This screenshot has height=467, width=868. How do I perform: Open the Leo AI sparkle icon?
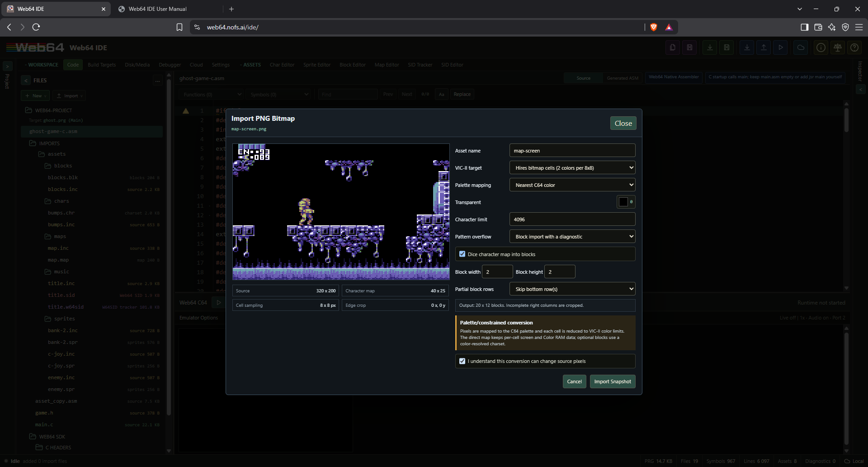pyautogui.click(x=831, y=27)
